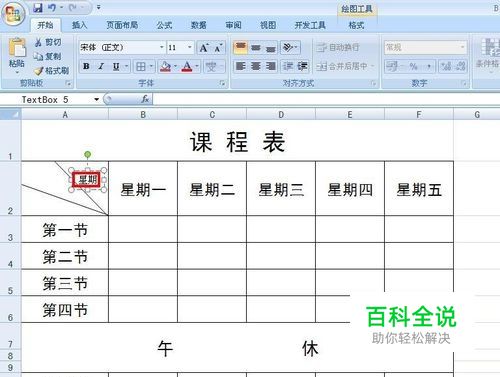Image resolution: width=500 pixels, height=377 pixels.
Task: Open the number format box 常规
Action: click(x=425, y=48)
